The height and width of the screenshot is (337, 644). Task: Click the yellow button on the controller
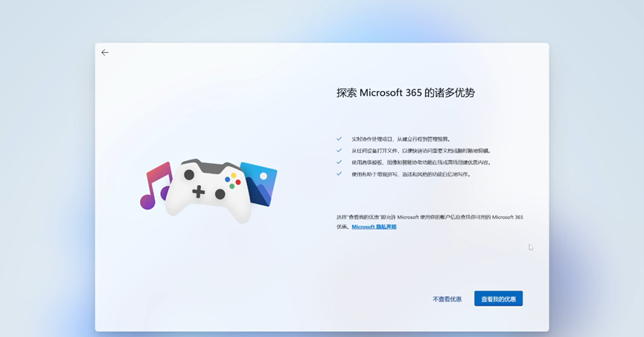point(232,174)
